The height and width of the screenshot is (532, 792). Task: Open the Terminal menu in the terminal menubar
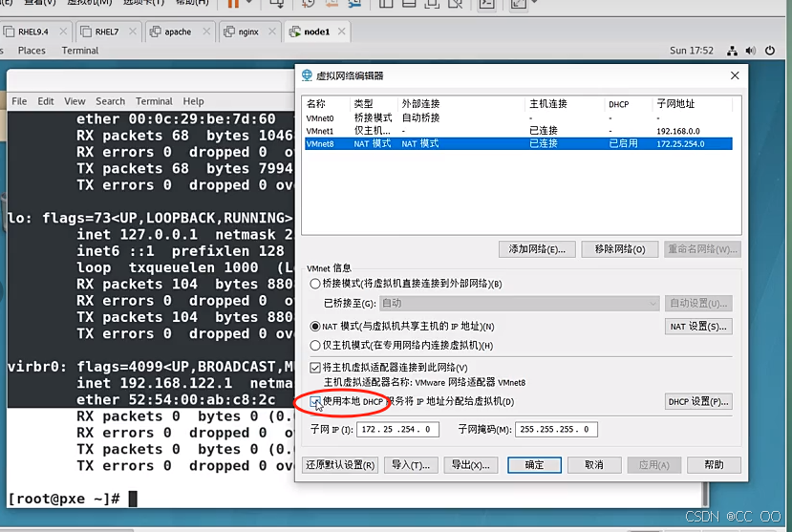[x=154, y=101]
